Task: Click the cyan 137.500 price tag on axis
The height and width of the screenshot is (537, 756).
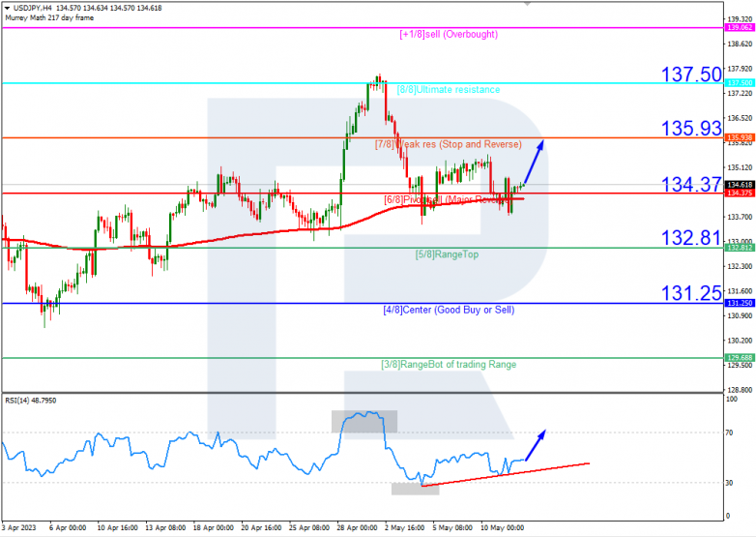Action: (740, 83)
